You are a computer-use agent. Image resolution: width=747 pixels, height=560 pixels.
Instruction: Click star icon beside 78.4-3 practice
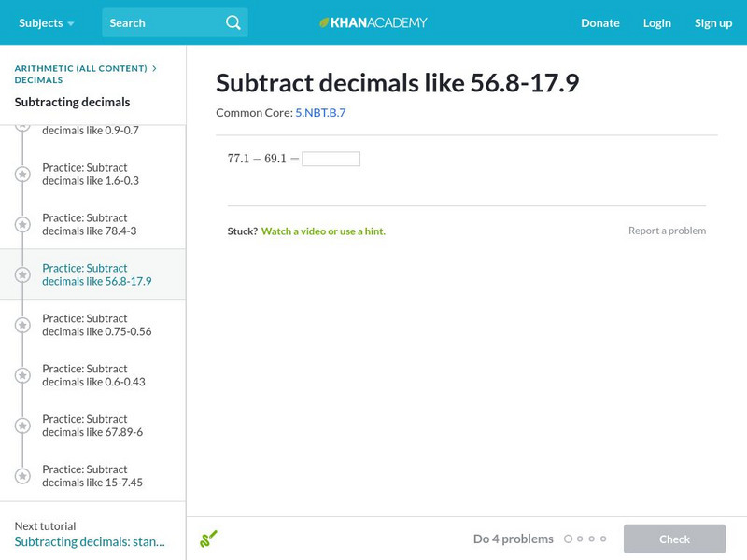coord(22,224)
